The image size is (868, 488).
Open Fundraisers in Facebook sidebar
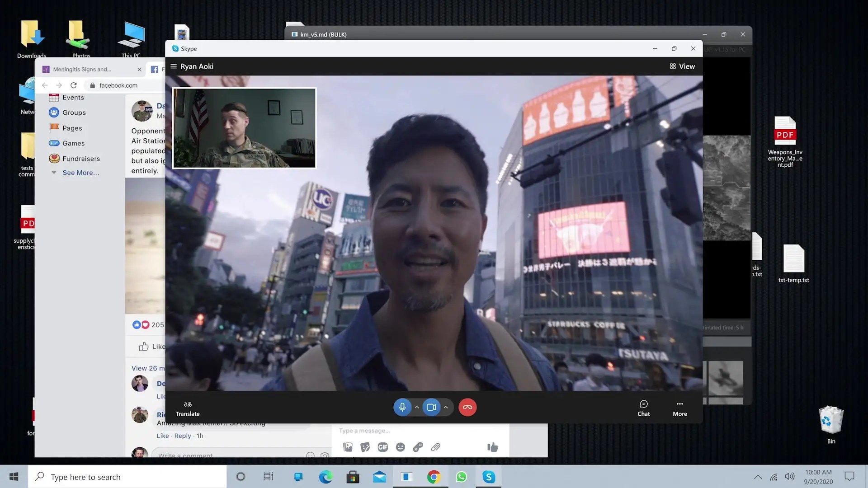pos(81,159)
